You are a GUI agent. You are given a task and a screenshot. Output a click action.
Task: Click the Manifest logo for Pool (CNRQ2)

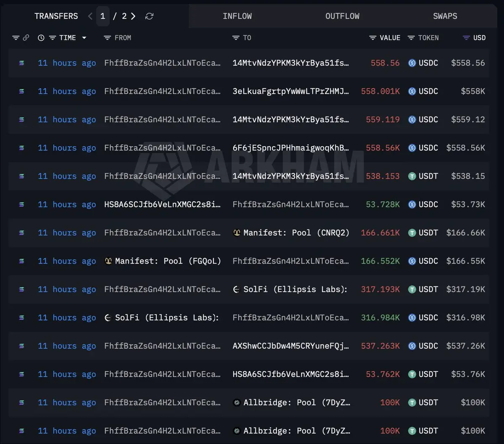click(x=237, y=233)
